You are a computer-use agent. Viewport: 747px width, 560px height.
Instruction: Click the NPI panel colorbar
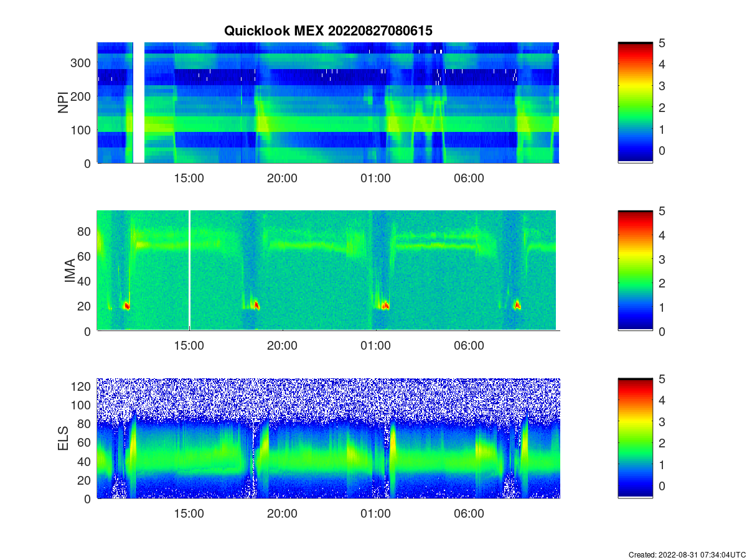click(635, 103)
